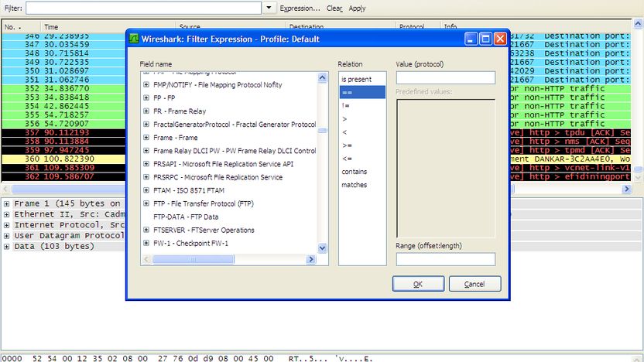Click Clear in the filter bar
The image size is (644, 362).
[x=334, y=9]
